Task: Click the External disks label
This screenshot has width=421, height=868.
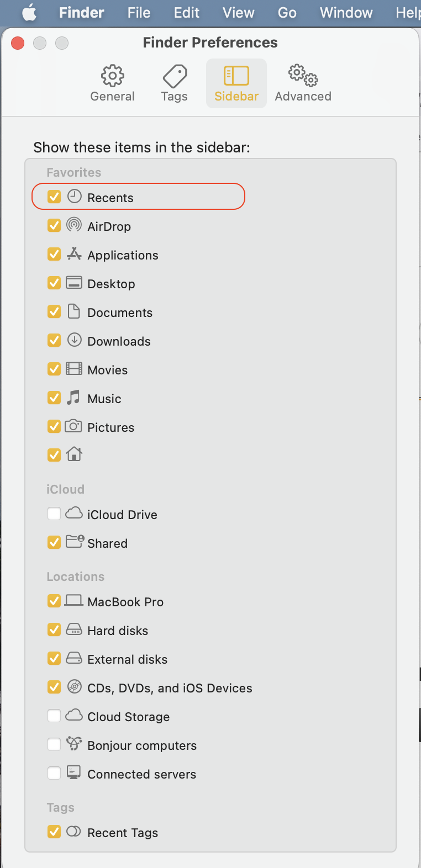Action: click(x=127, y=659)
